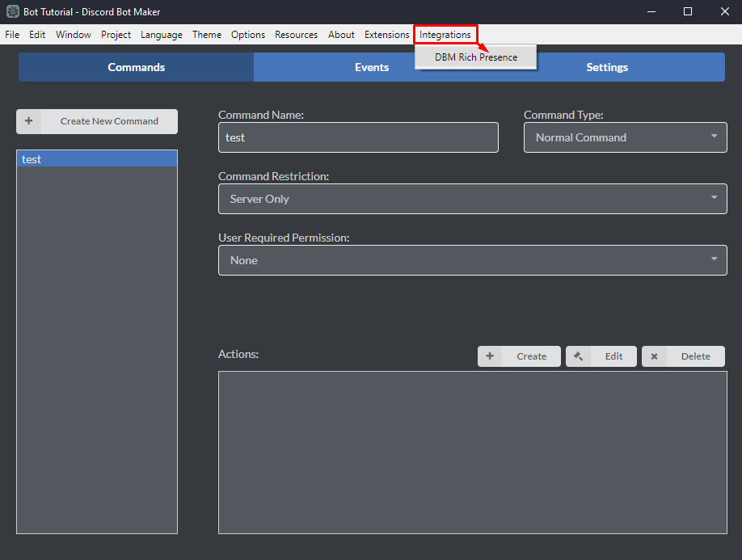Select DBM Rich Presence menu entry
Screen dimensions: 742x560
tap(476, 57)
